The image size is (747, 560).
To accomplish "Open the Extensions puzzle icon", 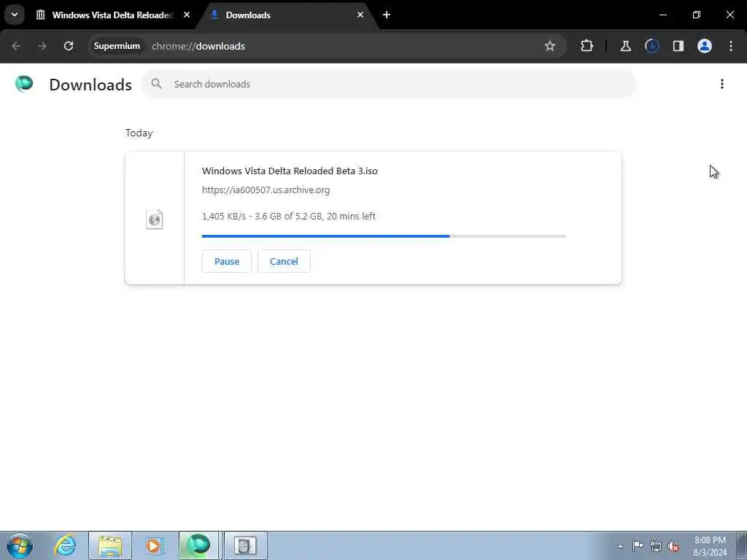I will (x=587, y=46).
